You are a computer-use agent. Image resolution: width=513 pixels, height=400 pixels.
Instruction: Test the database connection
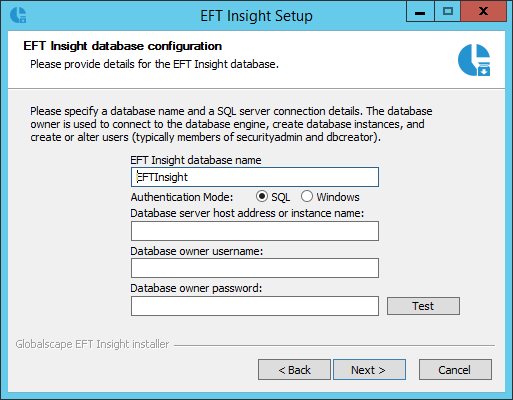(x=423, y=306)
